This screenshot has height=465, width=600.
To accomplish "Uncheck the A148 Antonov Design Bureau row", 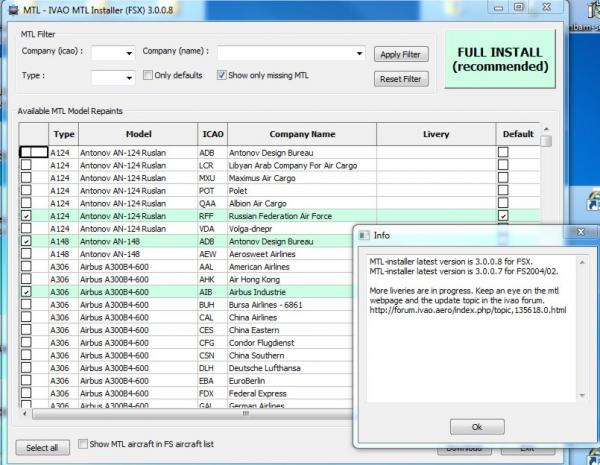I will pyautogui.click(x=26, y=241).
